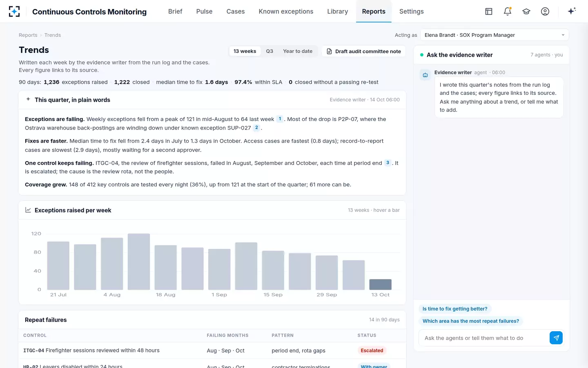Open the layout panel icon in header

(489, 11)
